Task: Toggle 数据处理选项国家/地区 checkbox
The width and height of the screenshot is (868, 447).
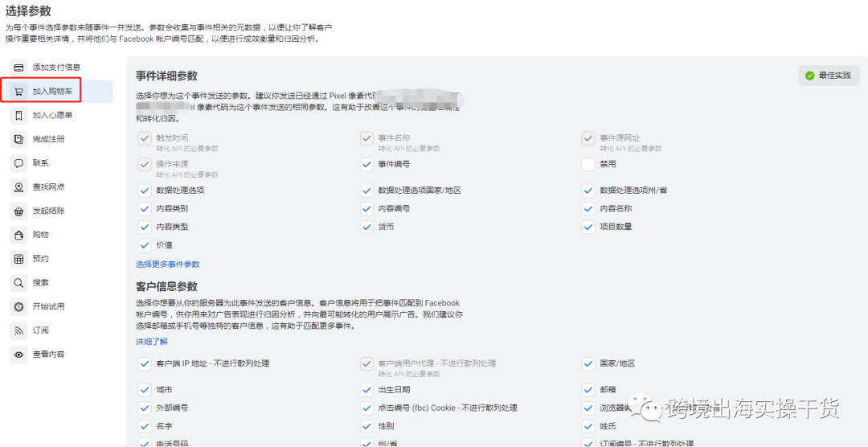Action: (366, 191)
